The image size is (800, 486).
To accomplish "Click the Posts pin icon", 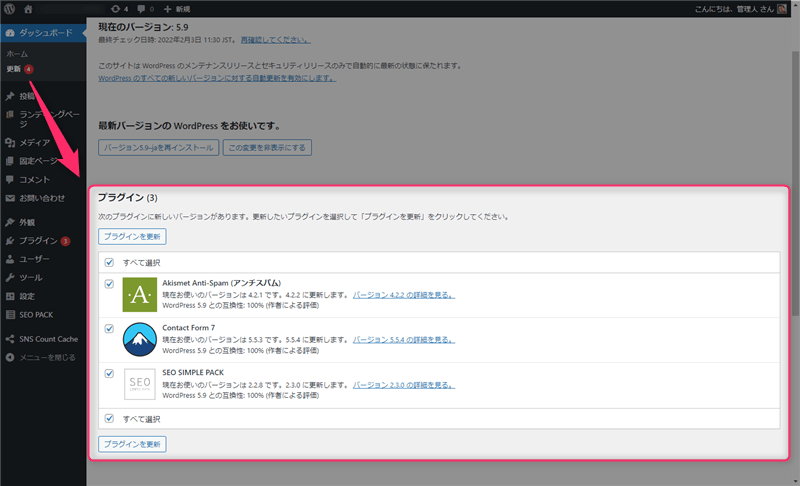I will (10, 96).
